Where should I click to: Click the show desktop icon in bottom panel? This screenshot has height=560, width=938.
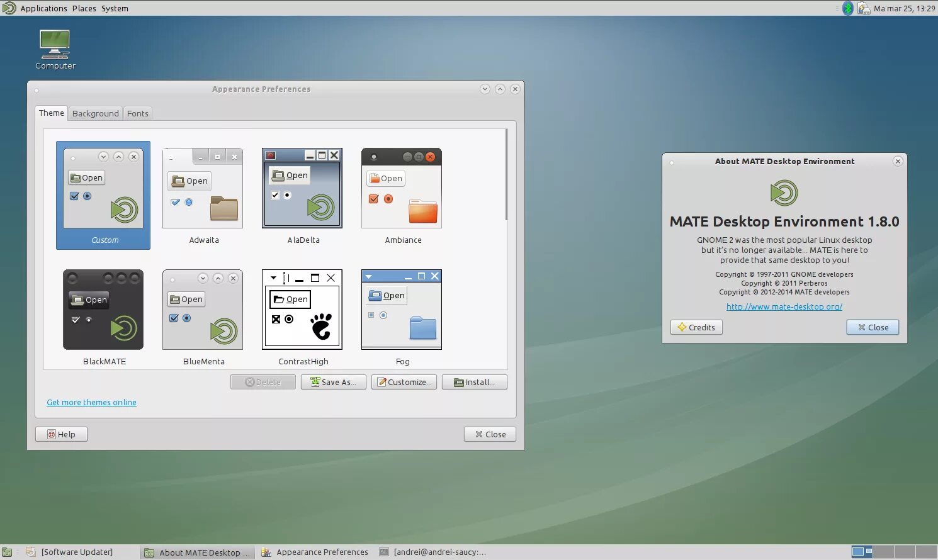point(7,552)
